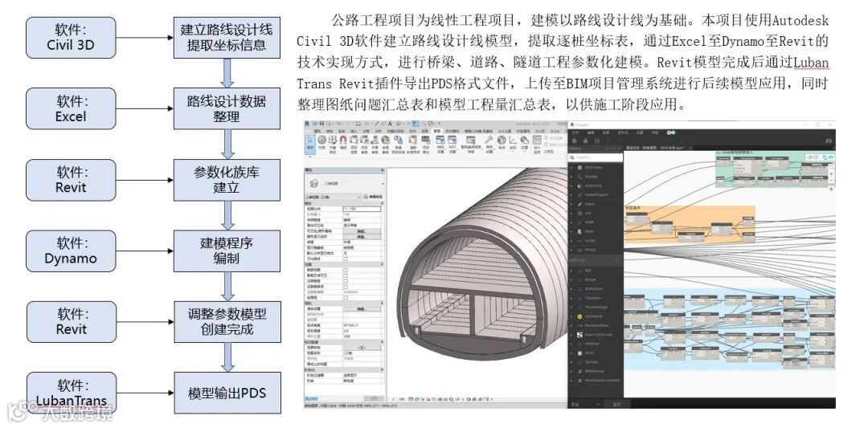
Task: Toggle Section Box checkbox
Action: pos(346,297)
